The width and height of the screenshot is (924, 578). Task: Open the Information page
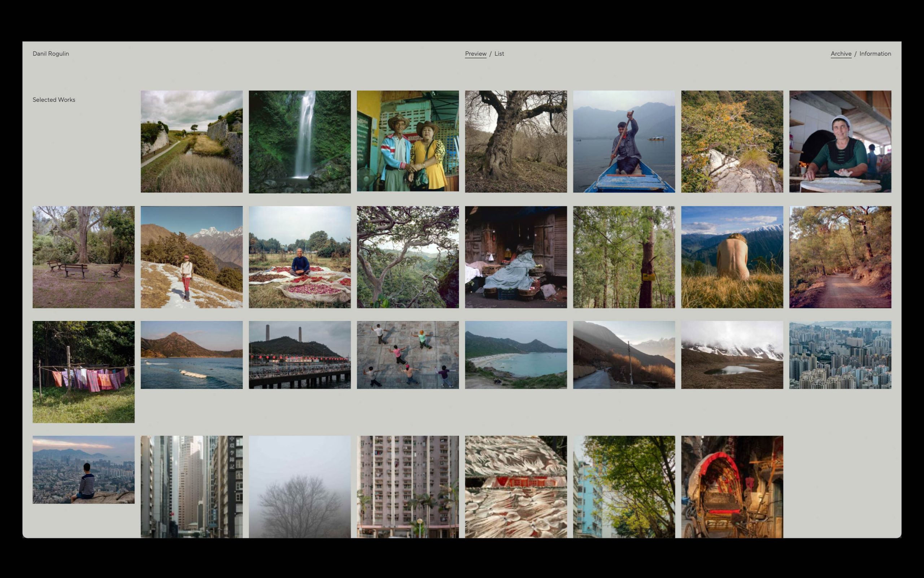coord(875,53)
